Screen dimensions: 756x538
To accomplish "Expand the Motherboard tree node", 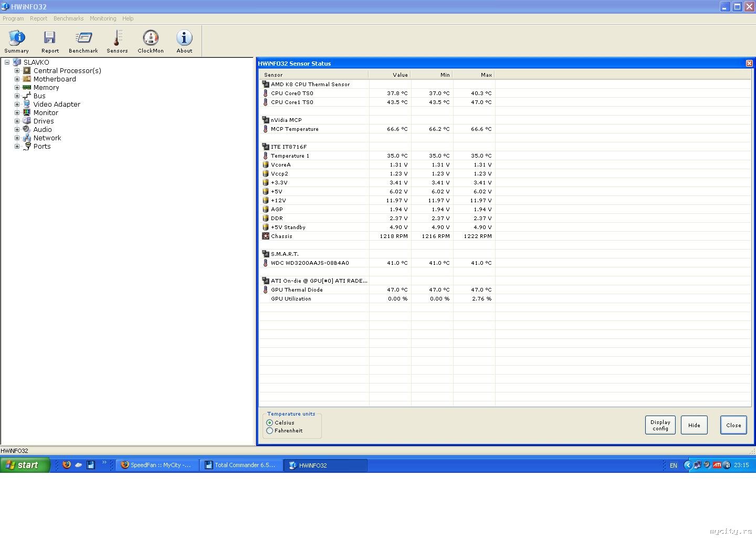I will click(x=17, y=79).
